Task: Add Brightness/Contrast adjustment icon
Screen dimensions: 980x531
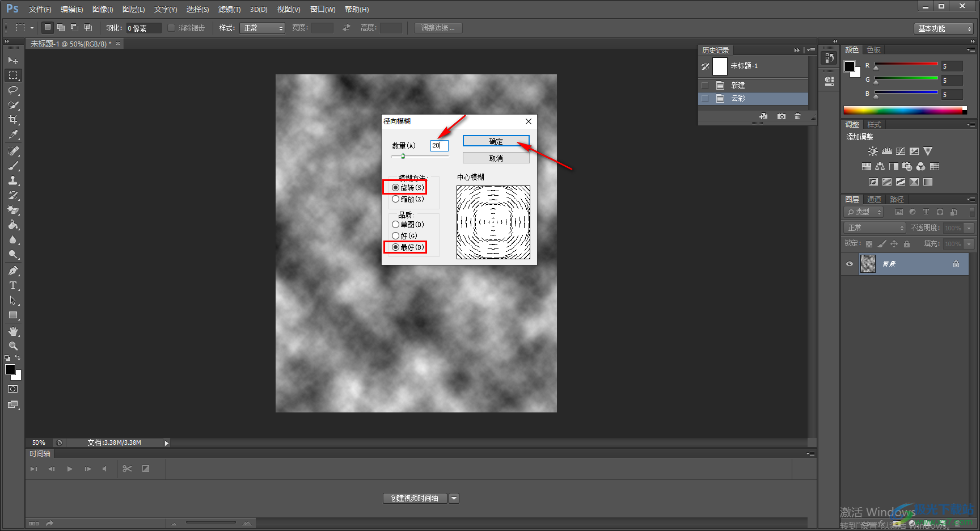Action: pos(873,151)
